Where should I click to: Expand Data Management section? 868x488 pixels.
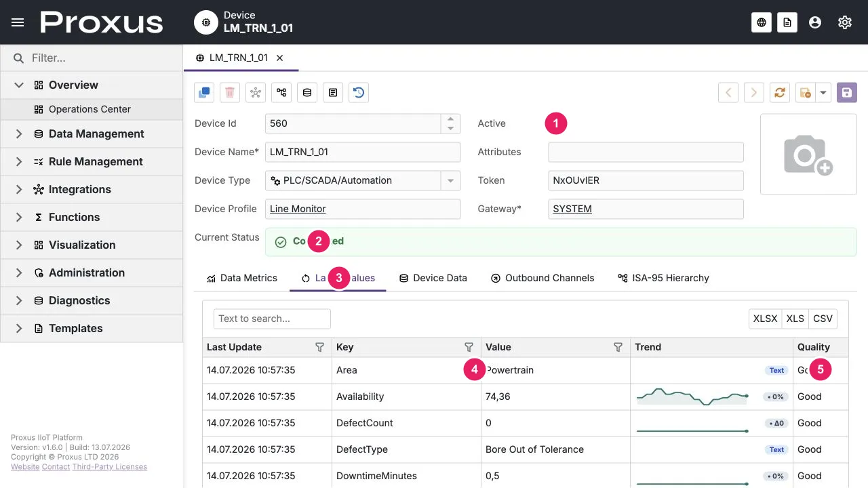pyautogui.click(x=19, y=134)
